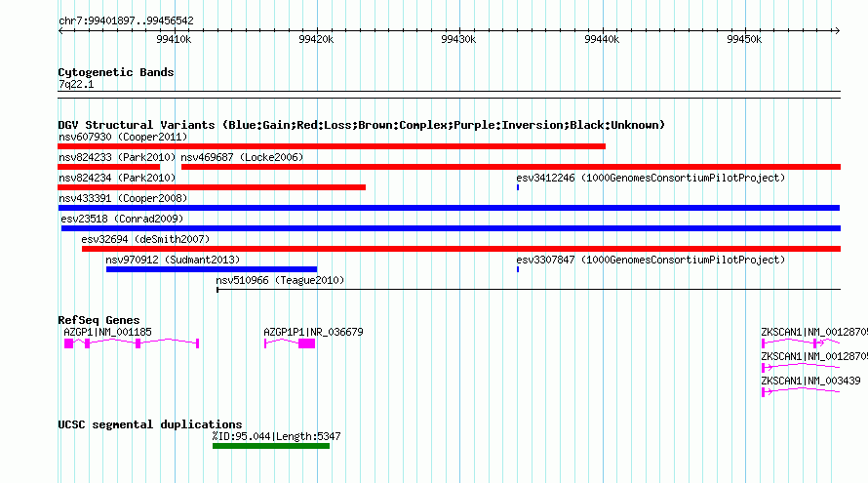Click the small blue esv3307847 variant marker
This screenshot has height=483, width=868.
point(518,269)
